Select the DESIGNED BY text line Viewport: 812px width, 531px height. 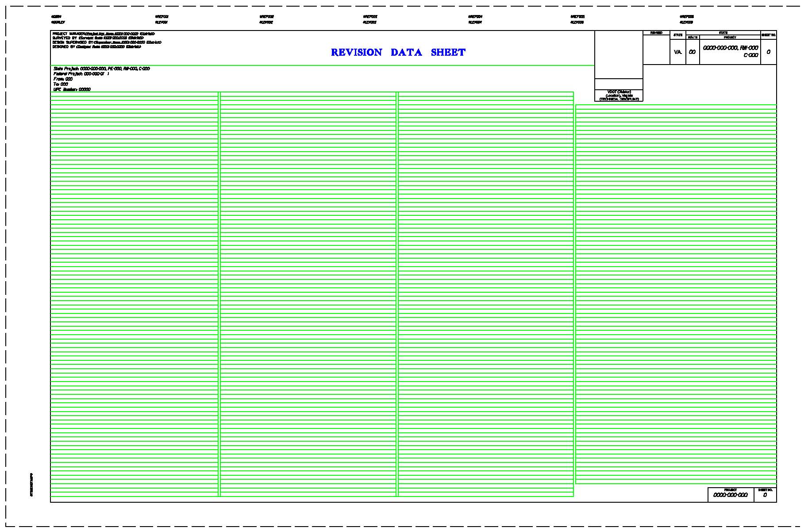click(x=96, y=46)
